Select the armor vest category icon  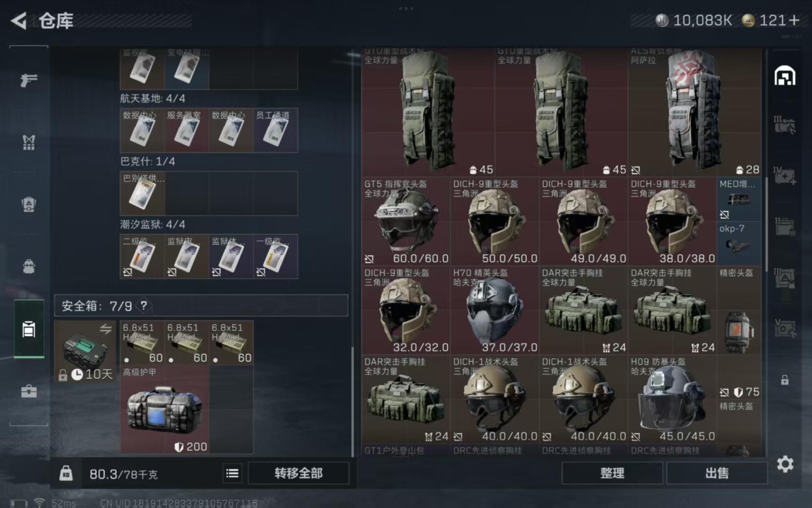(29, 142)
